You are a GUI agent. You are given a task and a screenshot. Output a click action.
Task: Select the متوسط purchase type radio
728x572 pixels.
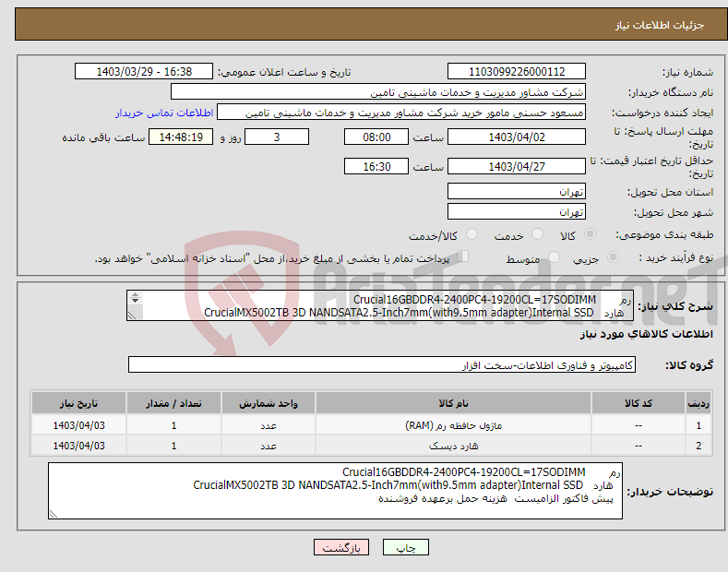click(x=554, y=257)
